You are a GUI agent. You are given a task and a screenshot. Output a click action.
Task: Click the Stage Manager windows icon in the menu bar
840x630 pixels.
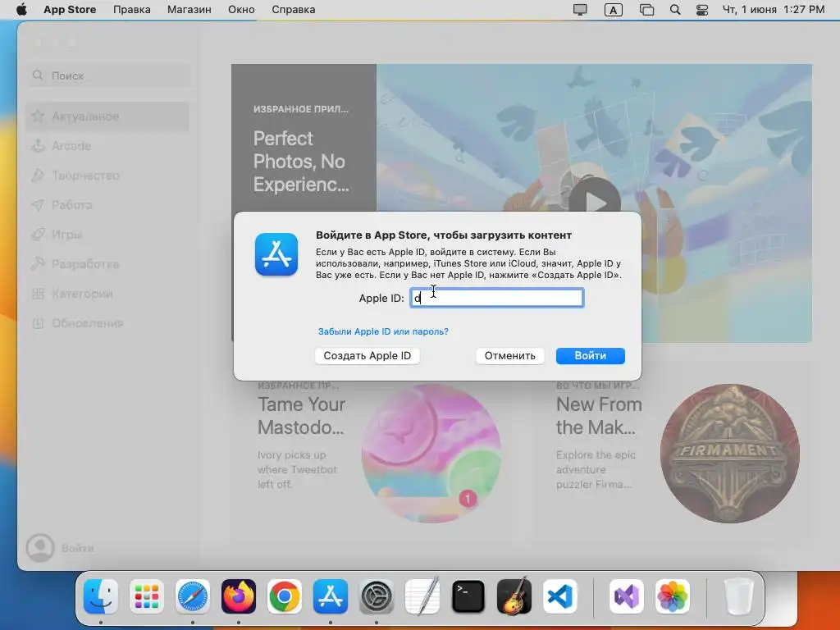(x=646, y=10)
